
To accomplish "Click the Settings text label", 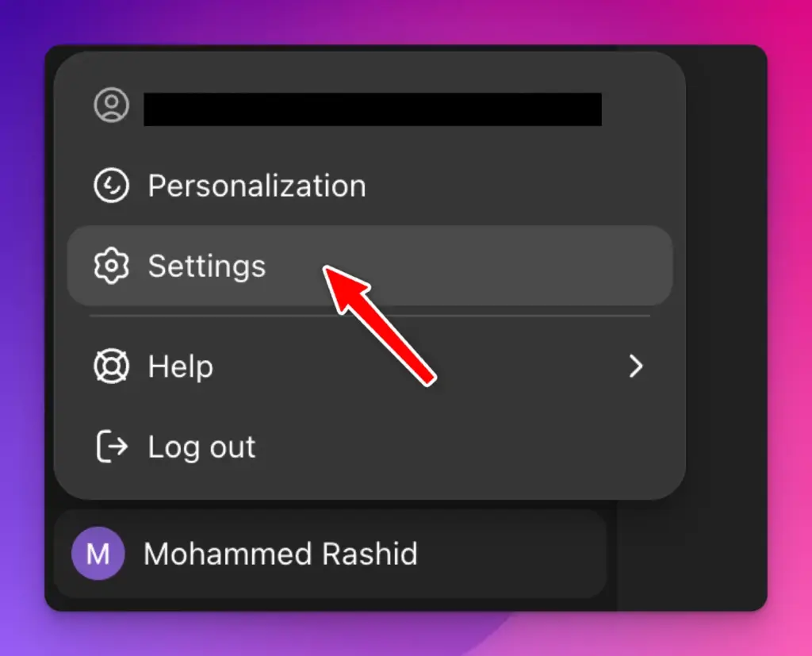I will (207, 267).
